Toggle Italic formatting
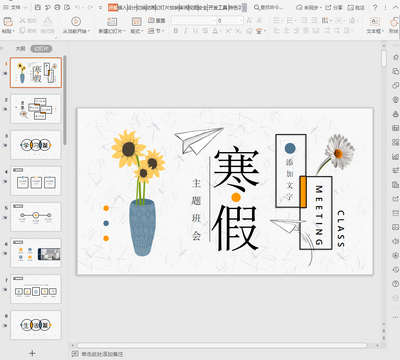 pos(185,31)
